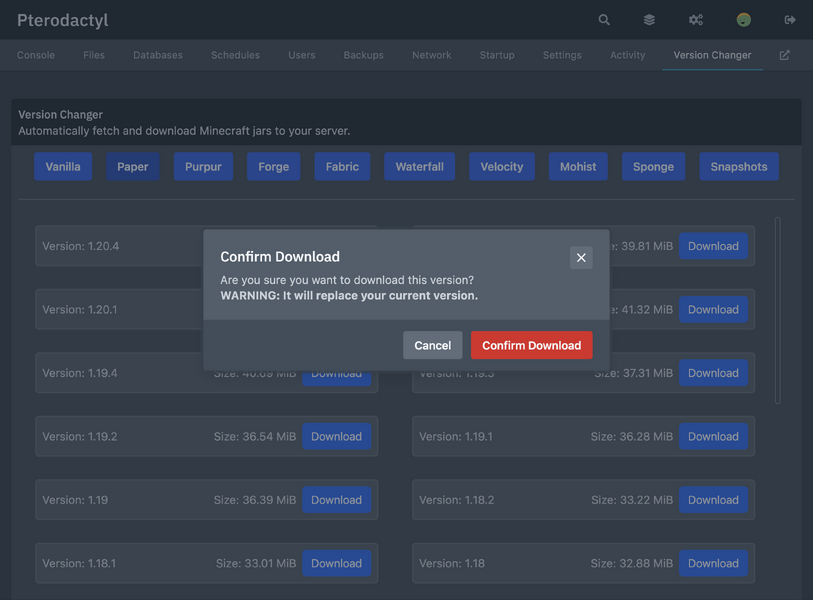
Task: Open the Startup tab
Action: pos(497,55)
